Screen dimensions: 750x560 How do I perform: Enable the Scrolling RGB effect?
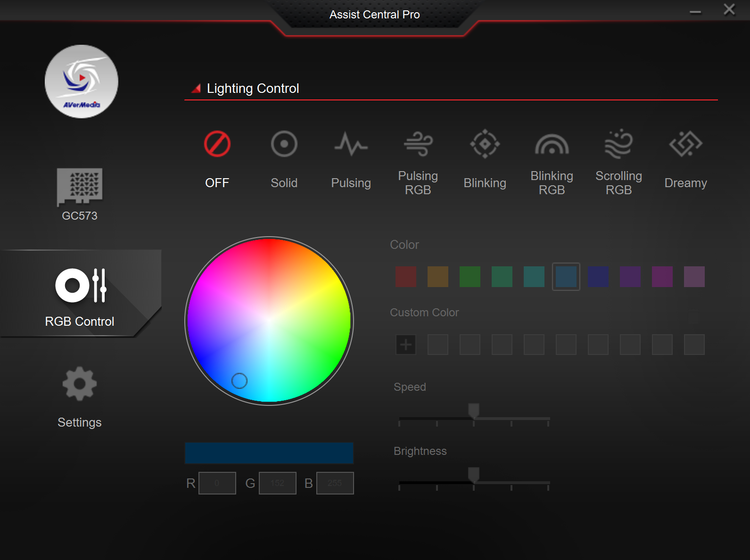pyautogui.click(x=618, y=144)
